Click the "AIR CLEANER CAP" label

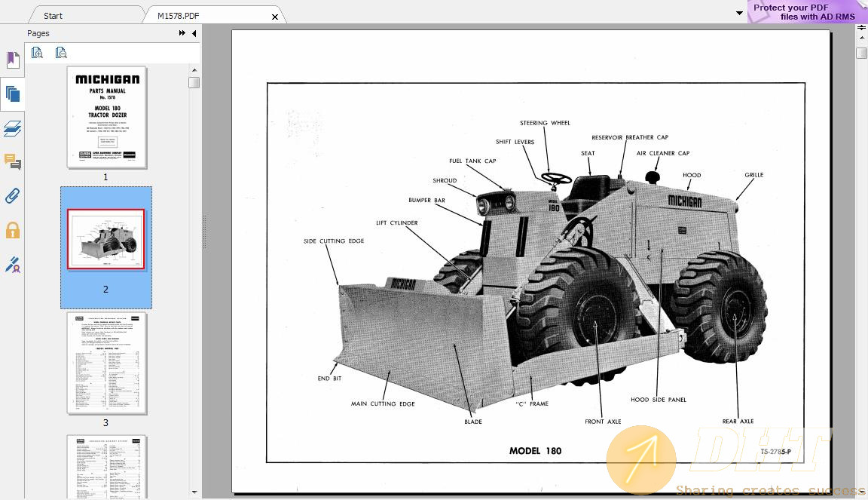663,153
